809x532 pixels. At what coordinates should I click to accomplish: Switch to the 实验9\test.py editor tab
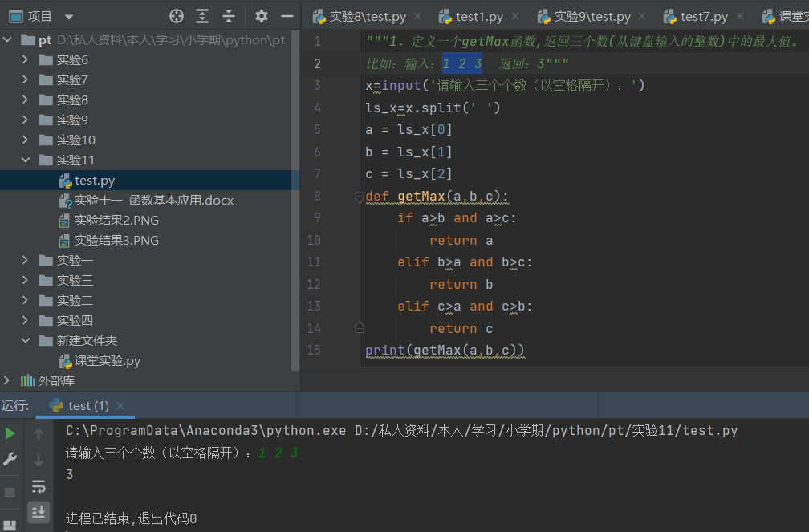[x=592, y=17]
